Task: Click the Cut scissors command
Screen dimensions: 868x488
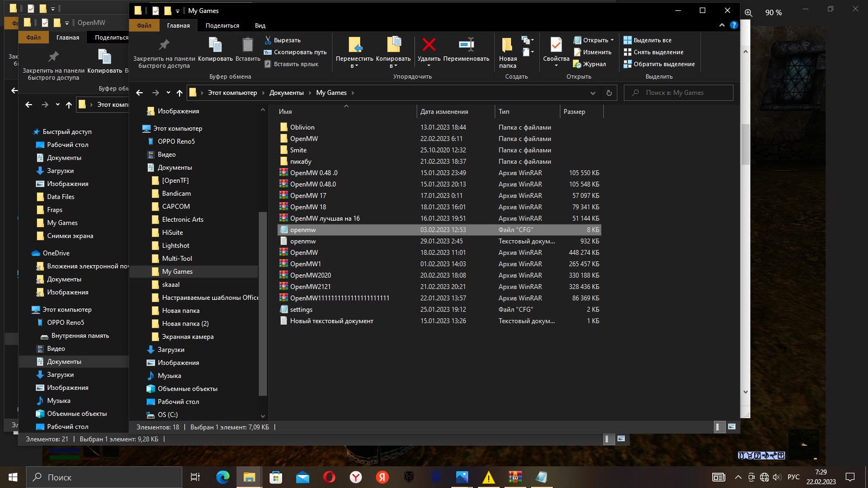Action: 283,40
